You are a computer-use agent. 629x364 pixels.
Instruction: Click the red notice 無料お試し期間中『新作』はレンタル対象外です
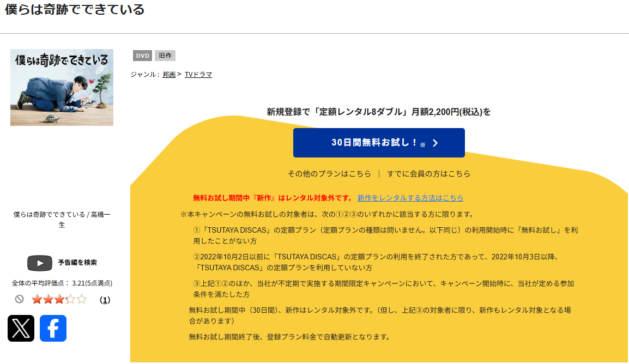(x=273, y=198)
